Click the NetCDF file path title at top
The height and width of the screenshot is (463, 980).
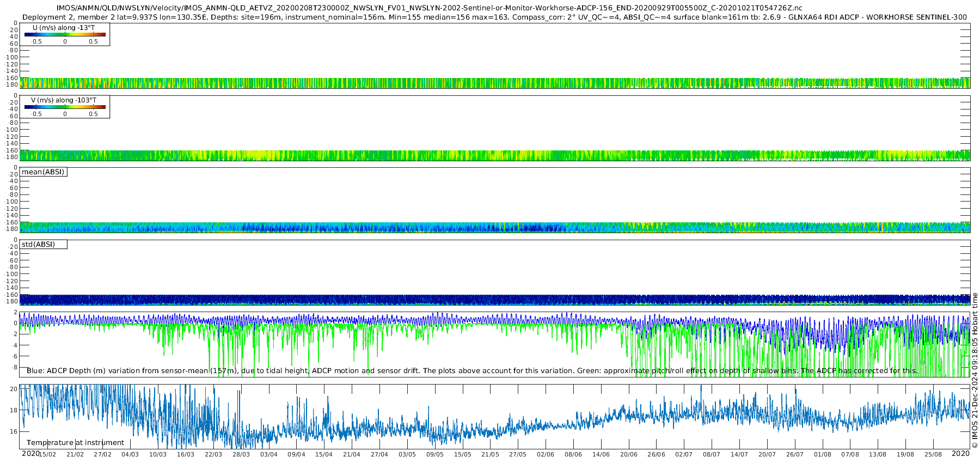[429, 8]
